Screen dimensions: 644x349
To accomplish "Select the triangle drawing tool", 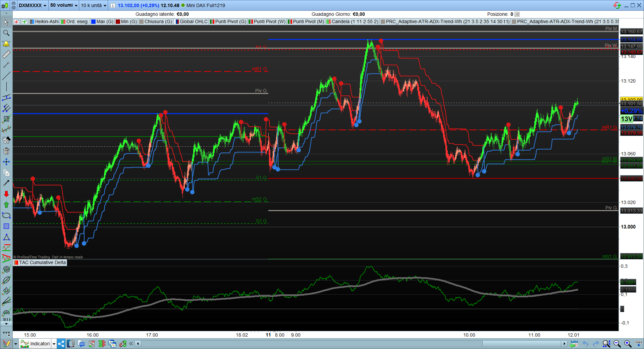I will 6,237.
